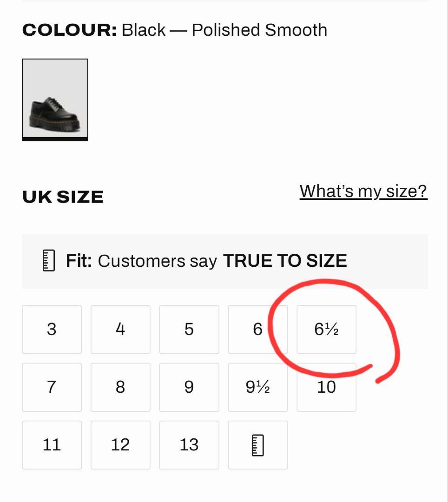Click ruler icon beside Fit label
The height and width of the screenshot is (502, 448).
coord(49,261)
